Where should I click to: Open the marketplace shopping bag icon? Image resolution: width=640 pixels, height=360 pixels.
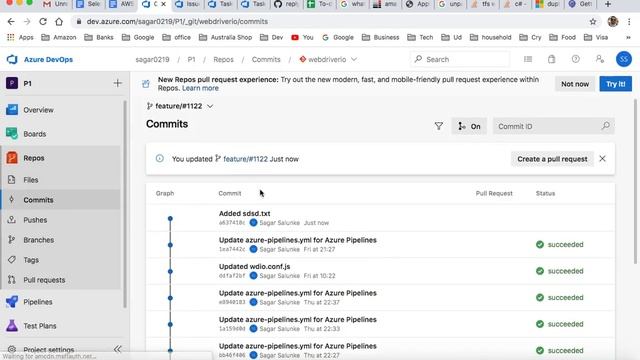551,59
